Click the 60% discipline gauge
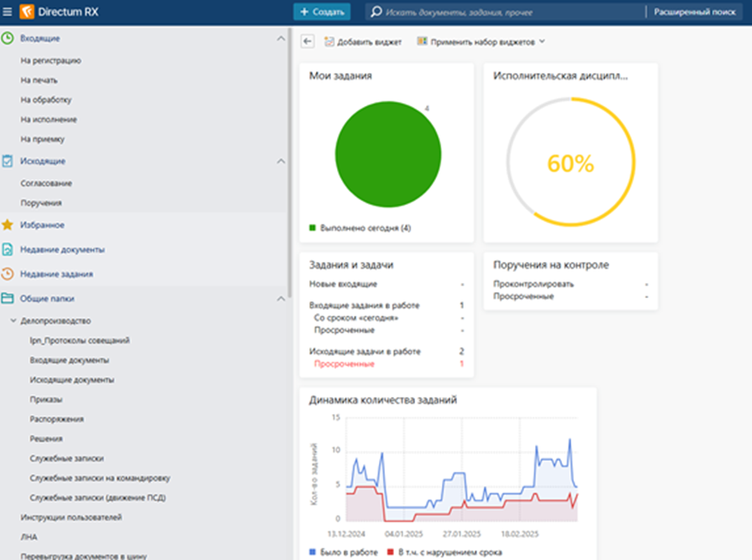The height and width of the screenshot is (560, 752). point(571,161)
